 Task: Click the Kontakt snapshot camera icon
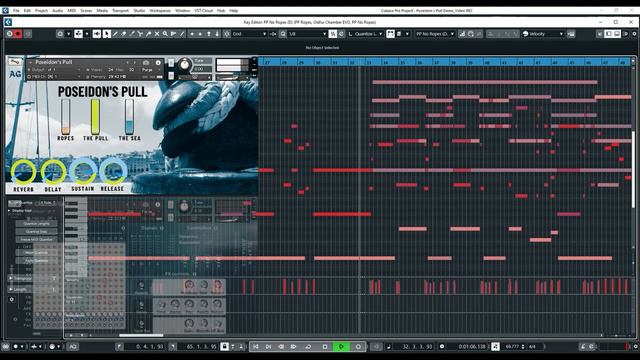(x=146, y=62)
